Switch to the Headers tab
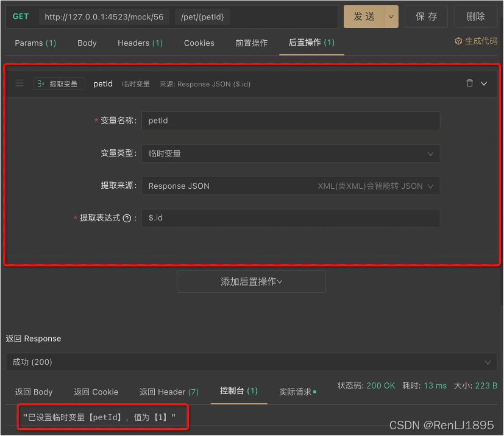This screenshot has height=436, width=504. point(140,43)
